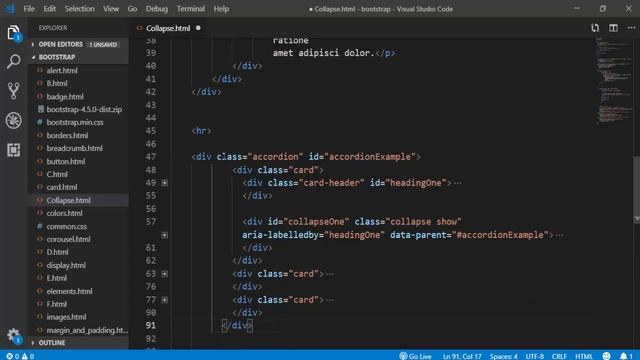This screenshot has width=640, height=360.
Task: Change language mode via HTML indicator
Action: pyautogui.click(x=584, y=356)
